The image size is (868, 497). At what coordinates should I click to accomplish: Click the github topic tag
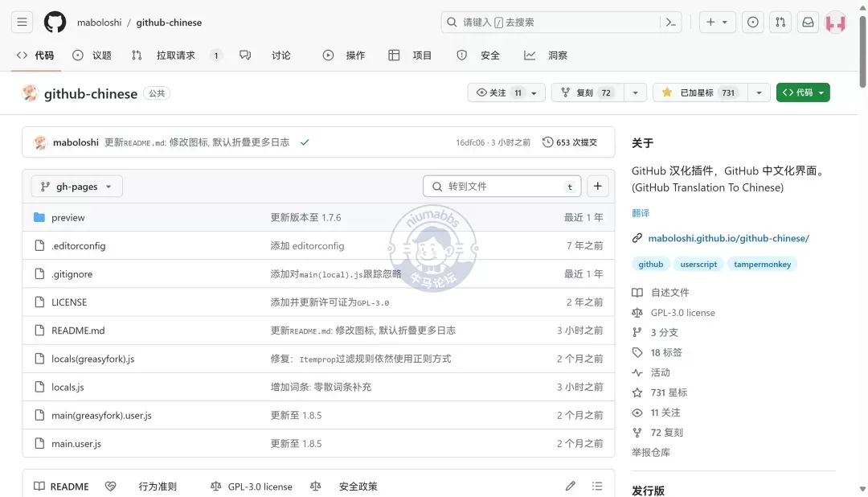(650, 265)
